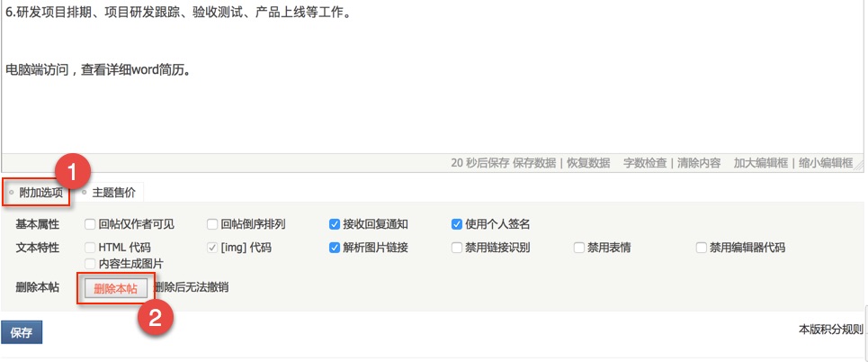Uncheck 解析图片链接 checkbox

(x=335, y=248)
